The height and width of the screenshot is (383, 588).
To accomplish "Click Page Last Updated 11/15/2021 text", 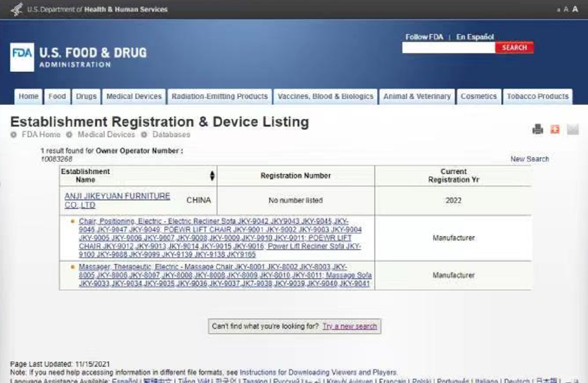I will click(60, 364).
